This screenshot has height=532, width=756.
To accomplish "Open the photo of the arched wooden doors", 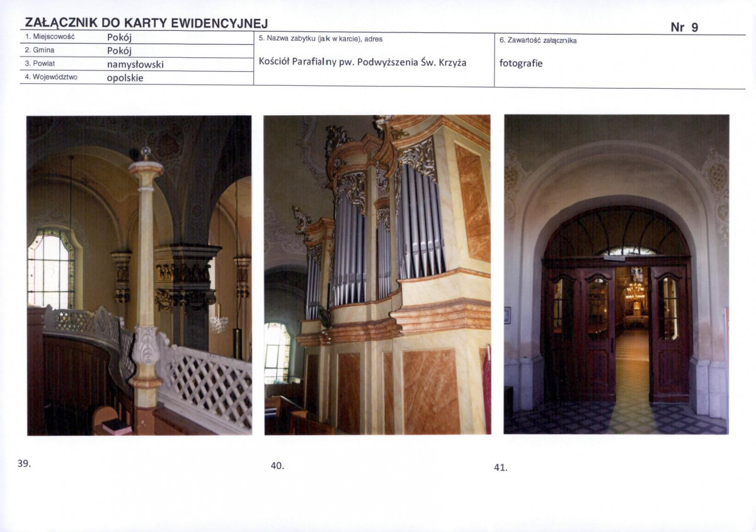I will 616,274.
